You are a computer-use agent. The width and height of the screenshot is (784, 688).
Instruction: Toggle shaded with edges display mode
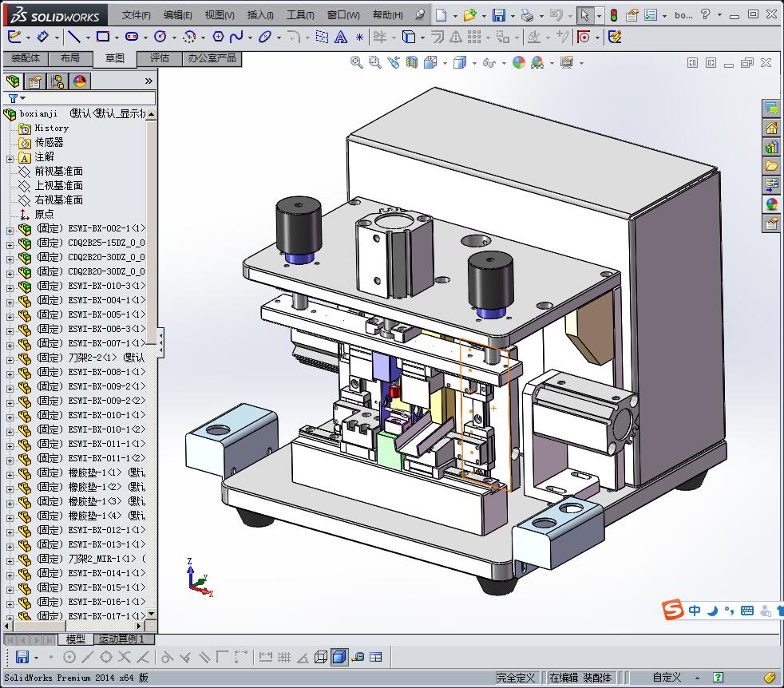pyautogui.click(x=339, y=657)
